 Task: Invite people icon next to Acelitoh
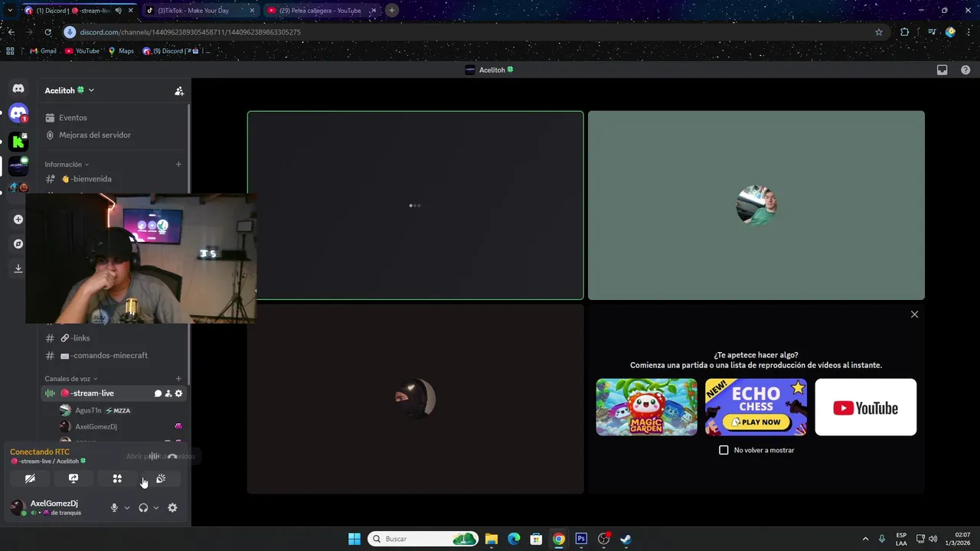point(179,90)
